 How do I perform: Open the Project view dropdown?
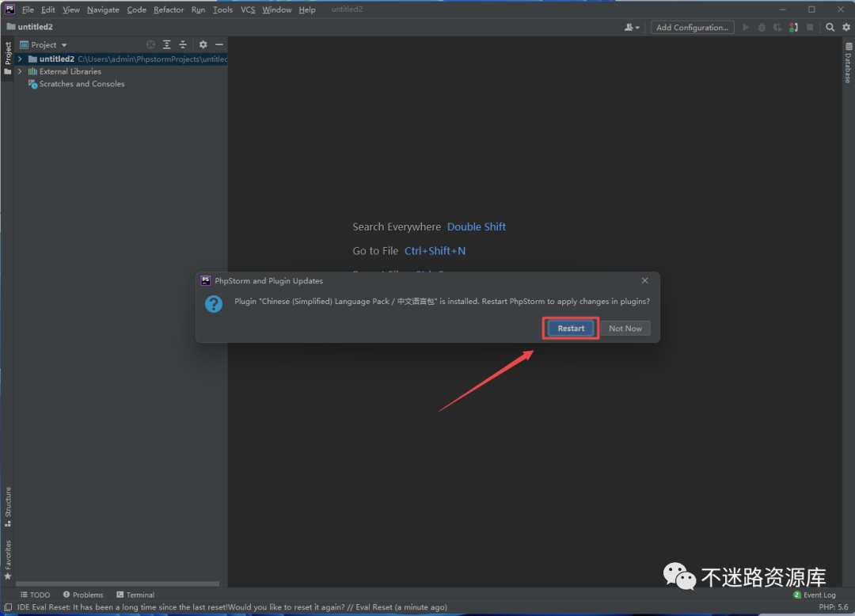click(44, 44)
